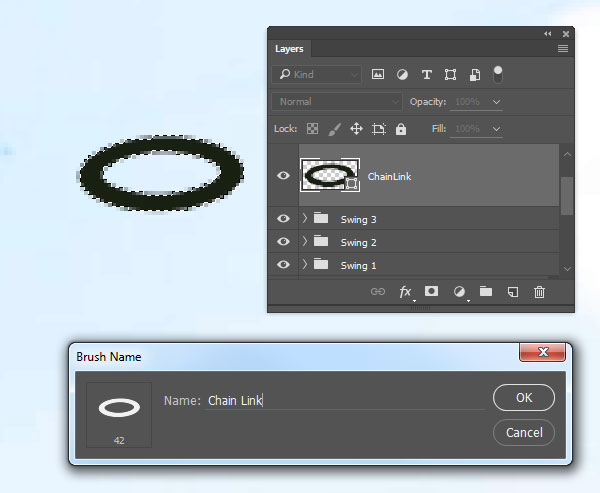This screenshot has width=600, height=493.
Task: Lock image pixels brush icon
Action: [x=335, y=129]
